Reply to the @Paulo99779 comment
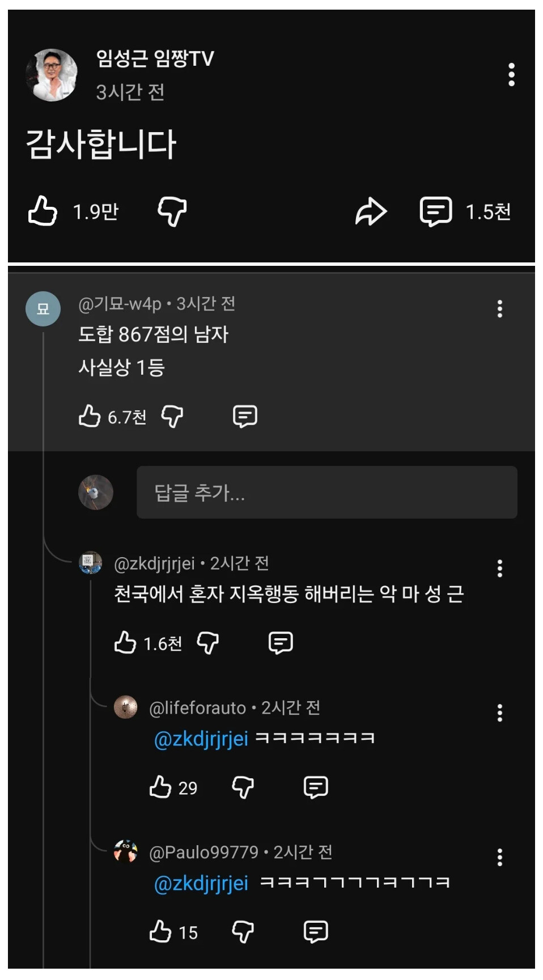 (x=316, y=931)
